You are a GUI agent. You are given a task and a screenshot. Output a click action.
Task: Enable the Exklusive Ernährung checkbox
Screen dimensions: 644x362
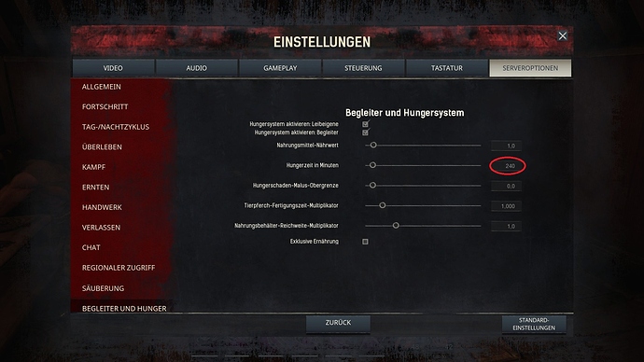point(365,242)
